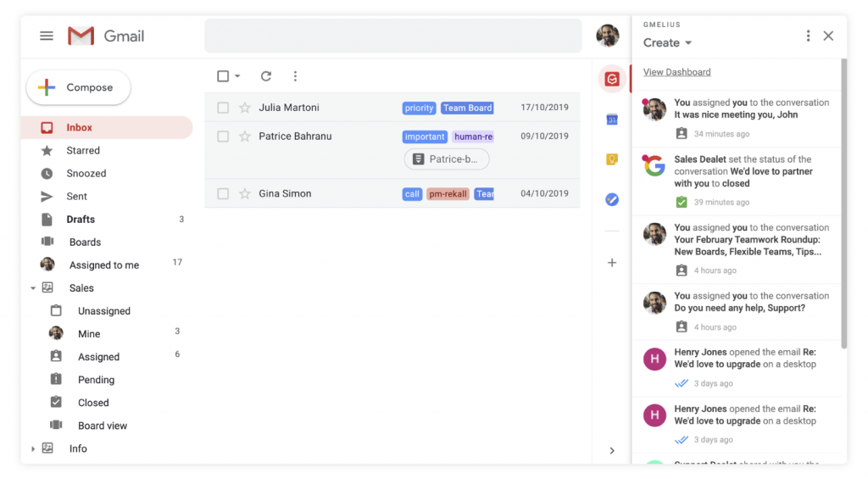
Task: Expand the Info shared inbox arrow
Action: (33, 448)
